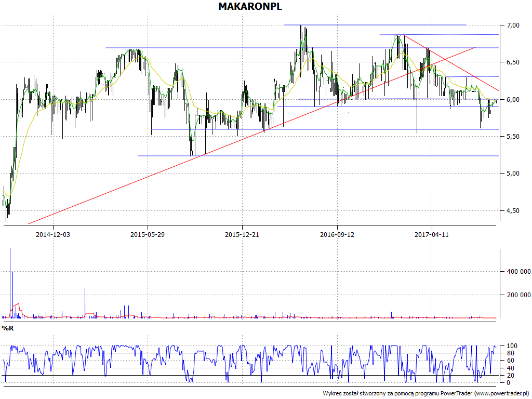Click the 40 level on %R axis
The image size is (532, 399).
(x=510, y=368)
